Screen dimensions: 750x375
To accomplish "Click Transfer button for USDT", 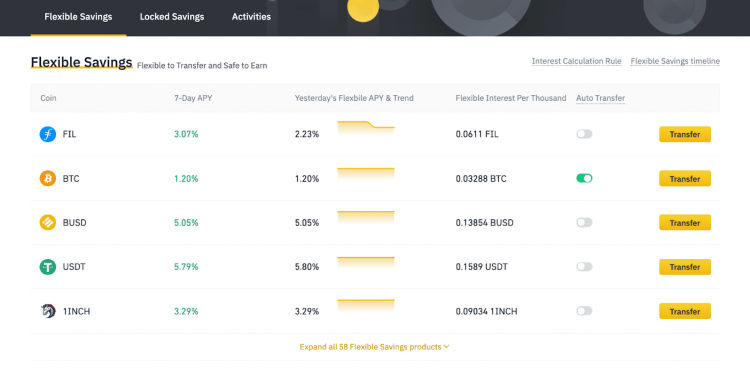I will [x=684, y=267].
